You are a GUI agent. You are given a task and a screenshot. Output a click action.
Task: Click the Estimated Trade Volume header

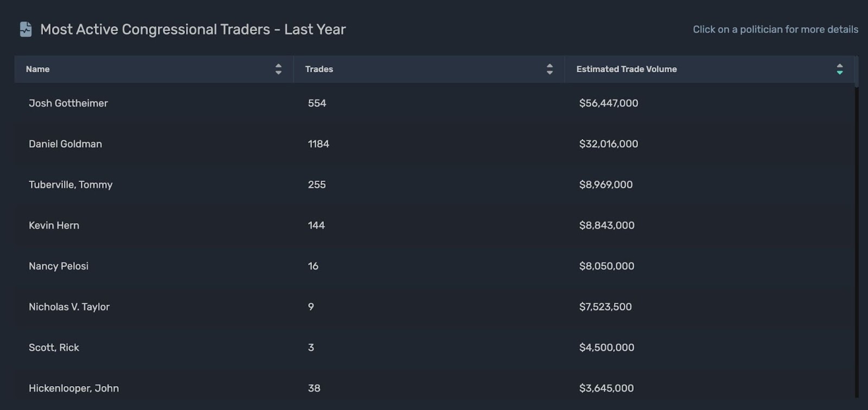point(626,69)
